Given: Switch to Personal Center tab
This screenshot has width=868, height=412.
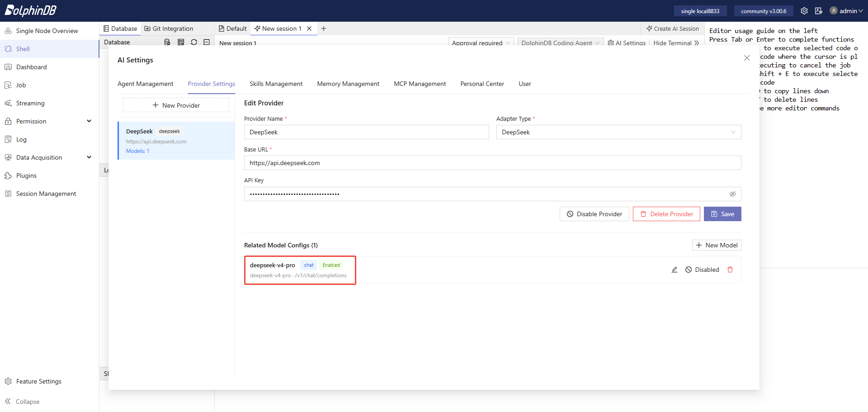Looking at the screenshot, I should click(482, 84).
